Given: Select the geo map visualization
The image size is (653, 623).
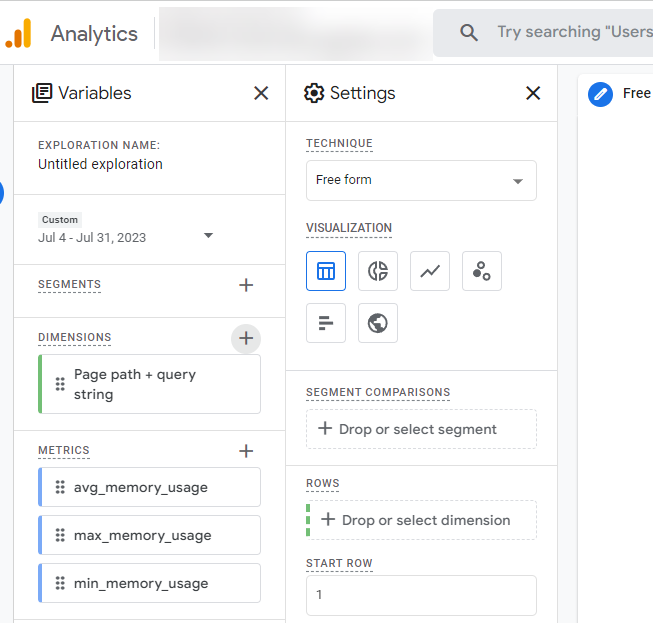Looking at the screenshot, I should (x=378, y=323).
